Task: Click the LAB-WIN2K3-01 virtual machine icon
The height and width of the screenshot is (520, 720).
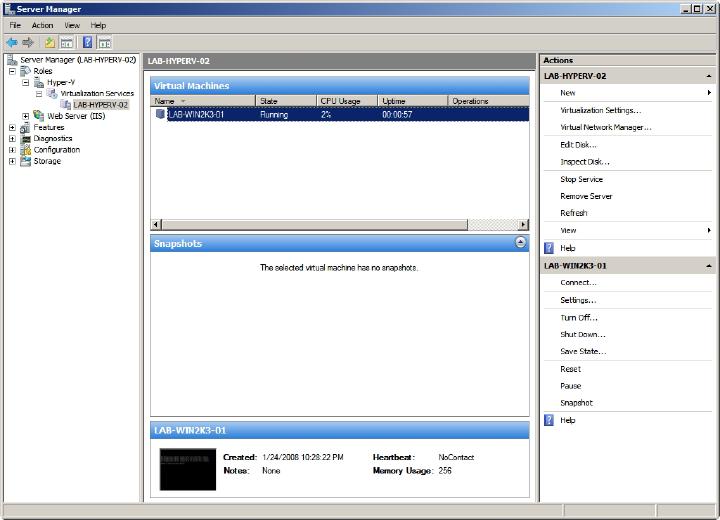Action: (x=160, y=114)
